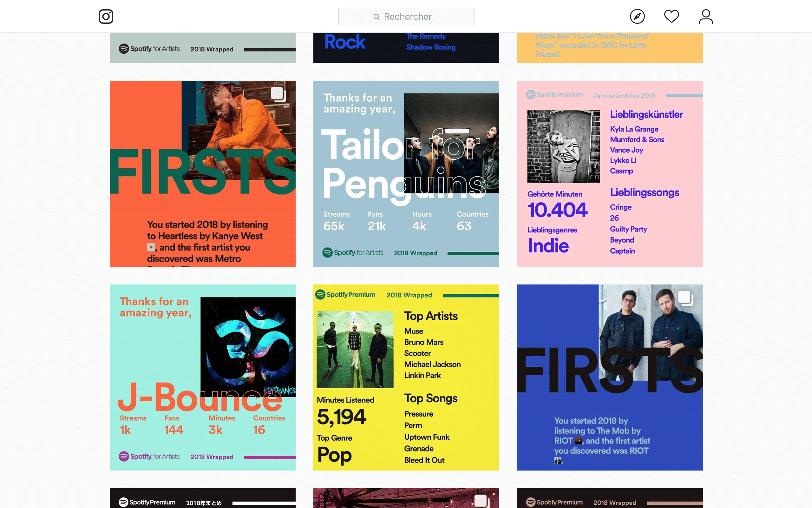
Task: Open the heart activity notifications icon
Action: pyautogui.click(x=671, y=17)
